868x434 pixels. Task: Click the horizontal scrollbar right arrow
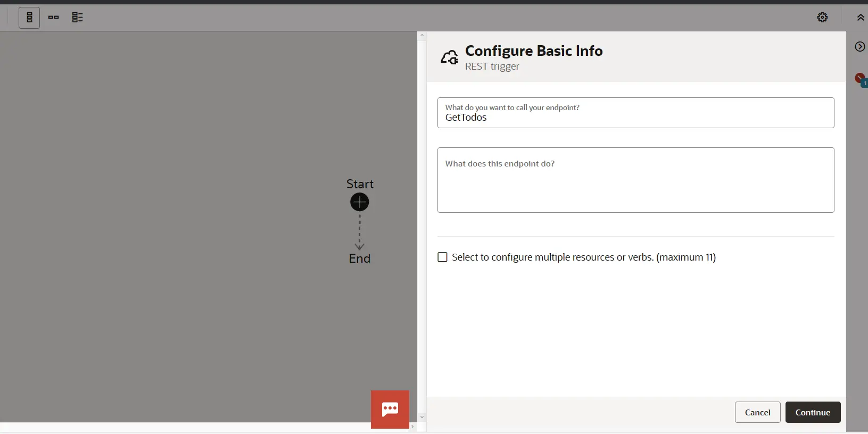[x=412, y=427]
